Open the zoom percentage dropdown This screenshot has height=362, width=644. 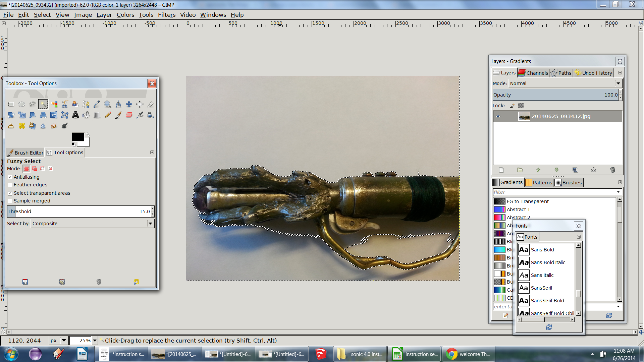(95, 341)
